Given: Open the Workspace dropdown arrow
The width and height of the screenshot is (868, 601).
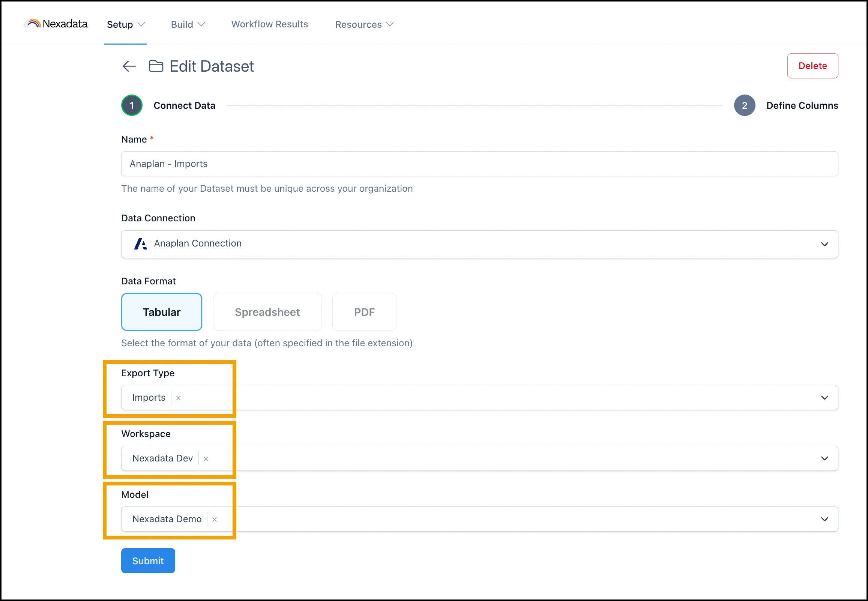Looking at the screenshot, I should tap(824, 458).
